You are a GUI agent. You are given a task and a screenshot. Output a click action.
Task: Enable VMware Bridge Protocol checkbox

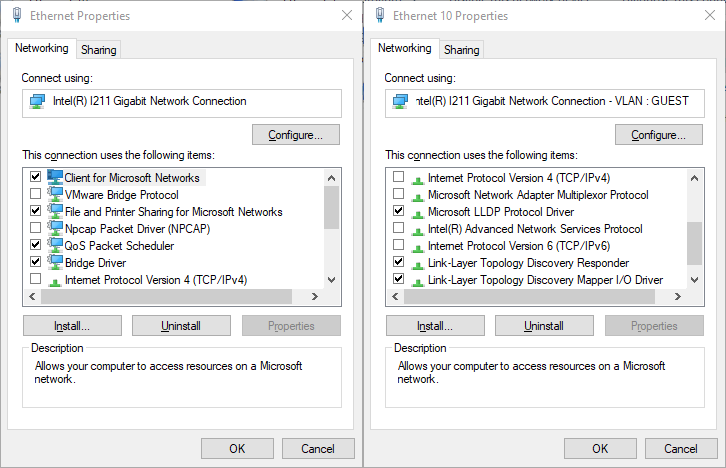[x=35, y=193]
